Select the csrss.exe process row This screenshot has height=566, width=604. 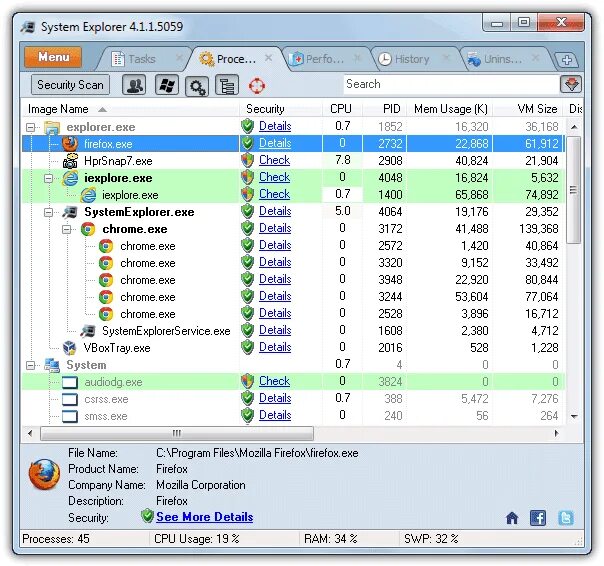coord(294,399)
